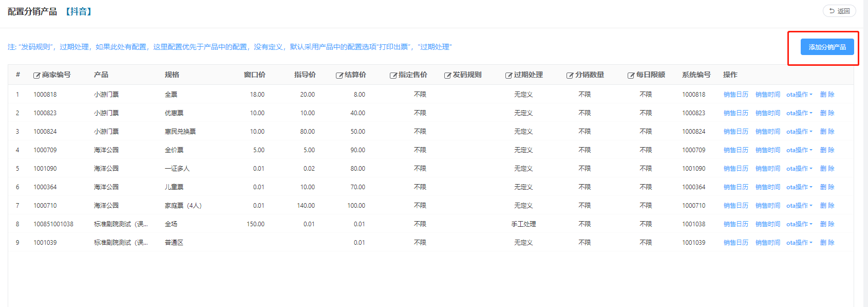Click the edit icon beside 过期处理 header
This screenshot has width=868, height=307.
[508, 76]
